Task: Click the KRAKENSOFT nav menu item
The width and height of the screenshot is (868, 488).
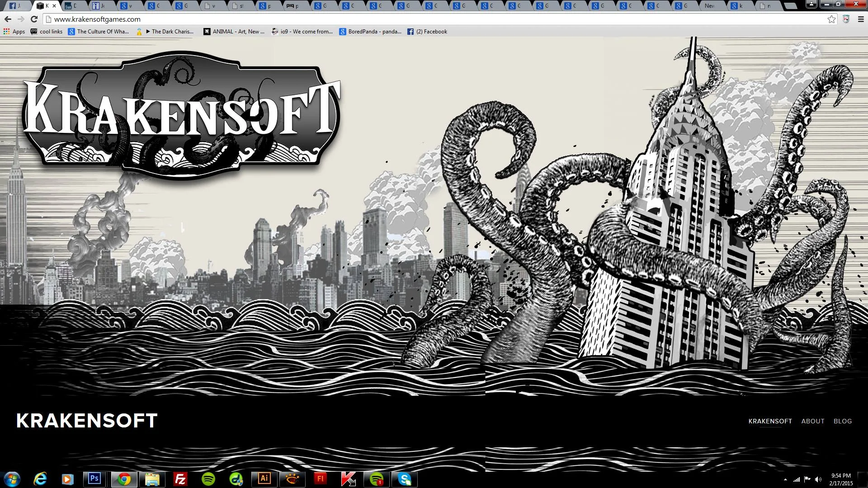Action: pyautogui.click(x=770, y=421)
